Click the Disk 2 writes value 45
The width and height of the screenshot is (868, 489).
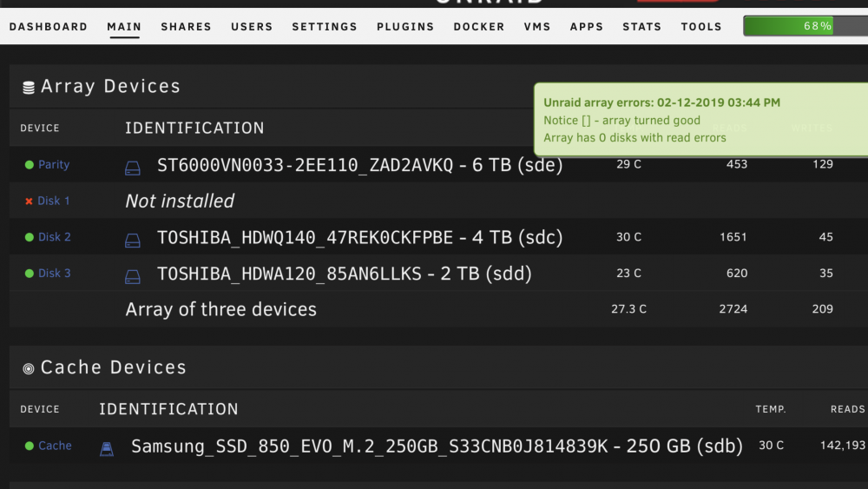(826, 237)
